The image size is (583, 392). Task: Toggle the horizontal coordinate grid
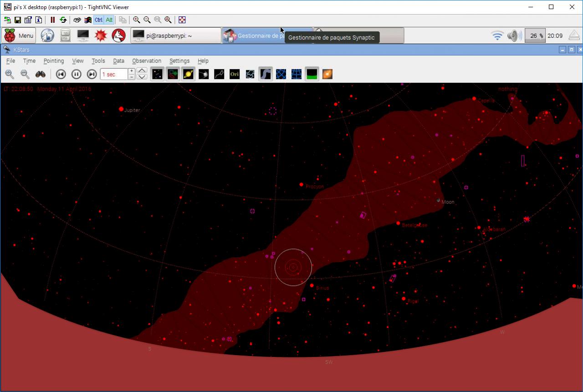pos(297,74)
